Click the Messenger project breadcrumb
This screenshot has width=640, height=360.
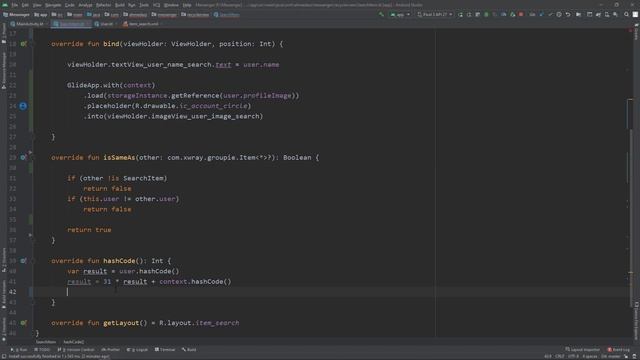[16, 15]
